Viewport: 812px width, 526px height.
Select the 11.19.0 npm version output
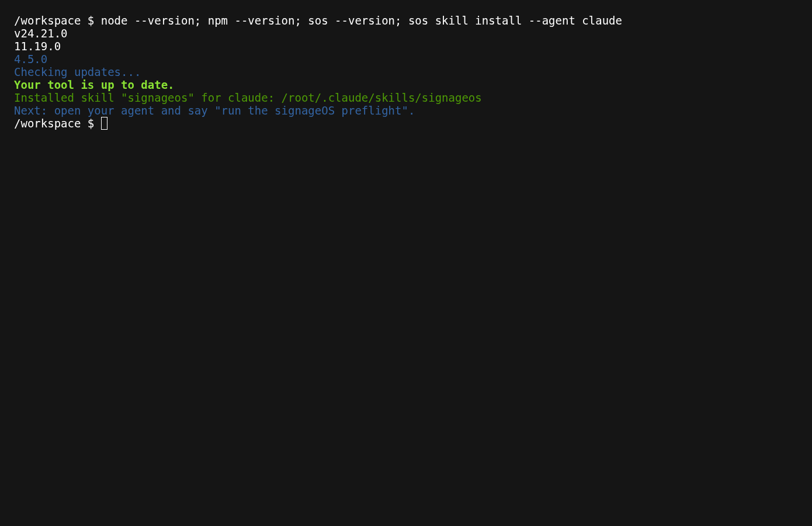point(37,47)
